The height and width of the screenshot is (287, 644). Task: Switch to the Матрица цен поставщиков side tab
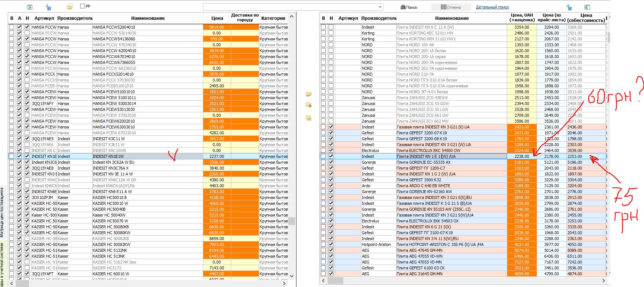coord(2,212)
